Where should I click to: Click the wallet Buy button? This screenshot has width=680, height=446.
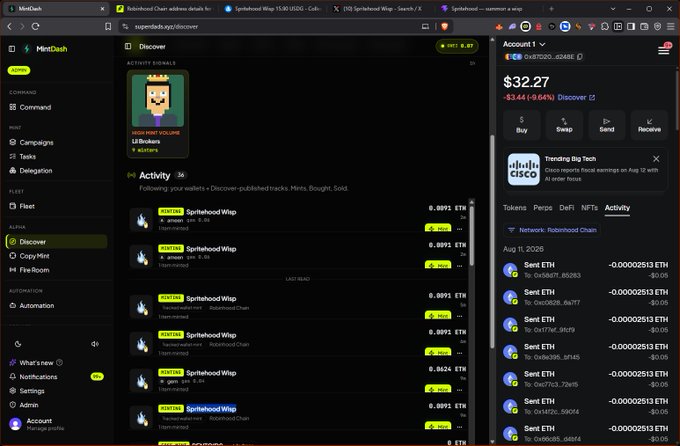[522, 125]
